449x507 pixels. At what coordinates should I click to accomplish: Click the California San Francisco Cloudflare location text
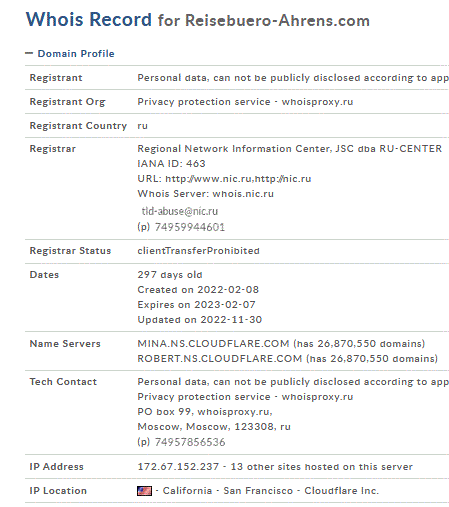271,491
